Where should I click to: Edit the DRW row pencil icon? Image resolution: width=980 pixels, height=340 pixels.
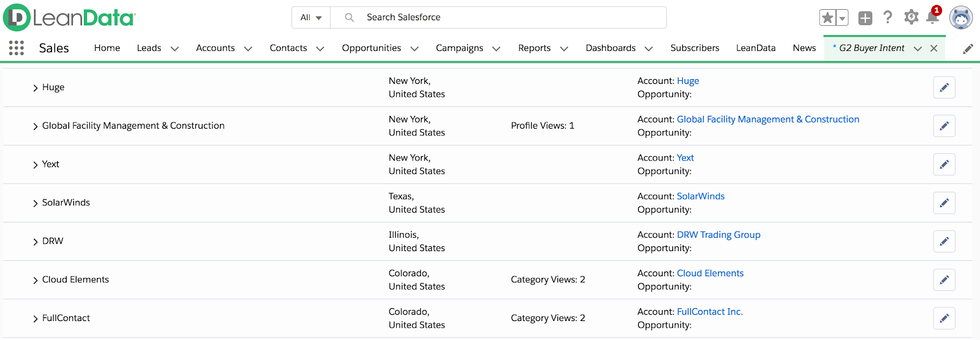[x=944, y=241]
